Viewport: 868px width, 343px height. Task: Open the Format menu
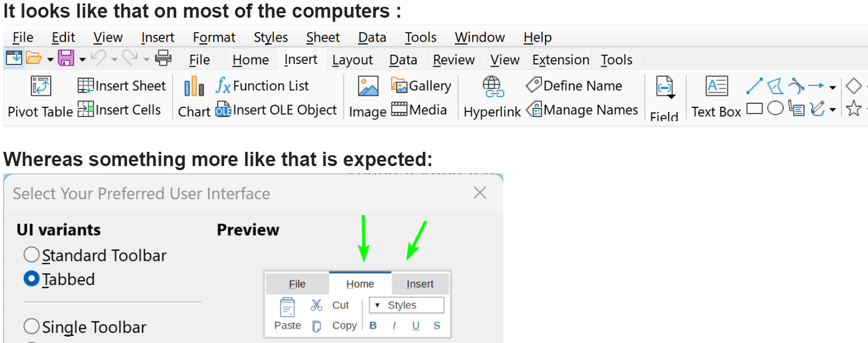214,38
